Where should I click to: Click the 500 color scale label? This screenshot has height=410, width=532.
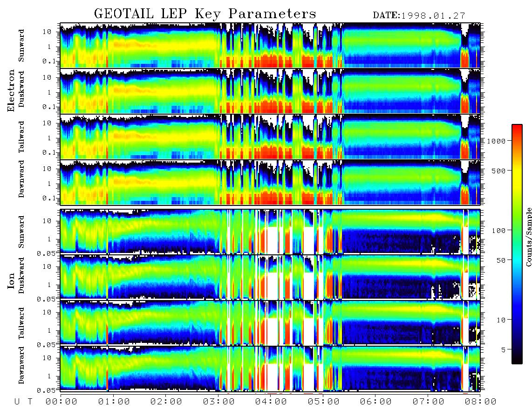tap(499, 171)
